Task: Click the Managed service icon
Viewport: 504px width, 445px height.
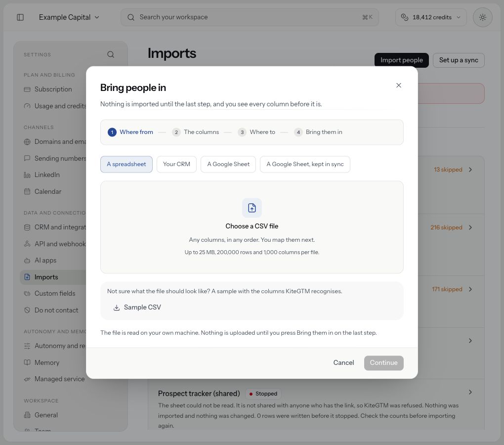Action: 27,379
